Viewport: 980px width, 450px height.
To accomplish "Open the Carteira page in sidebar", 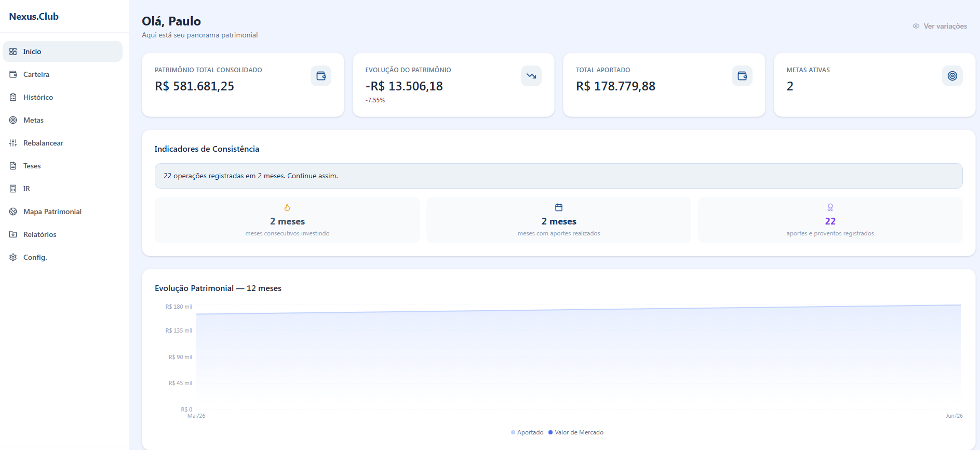I will 62,74.
